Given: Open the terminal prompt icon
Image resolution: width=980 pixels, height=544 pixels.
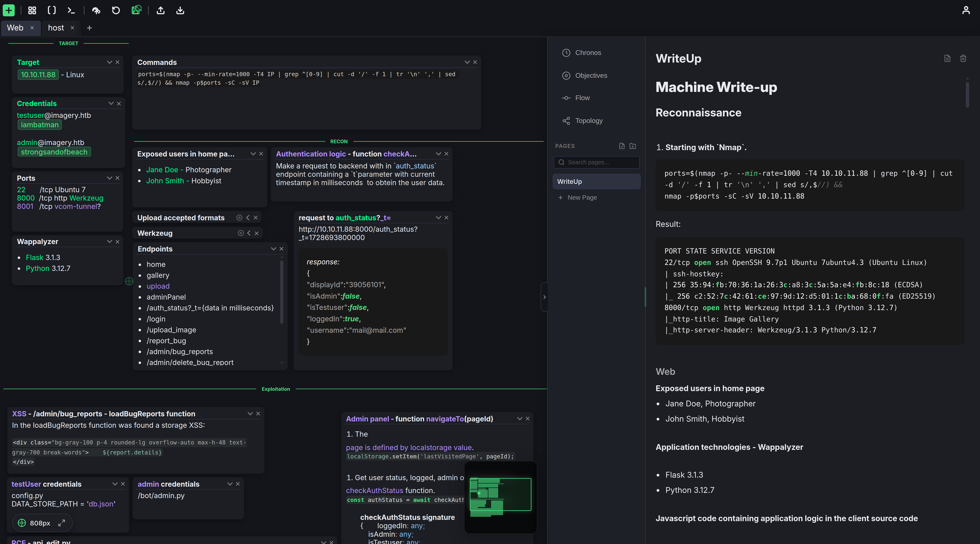Looking at the screenshot, I should point(71,10).
